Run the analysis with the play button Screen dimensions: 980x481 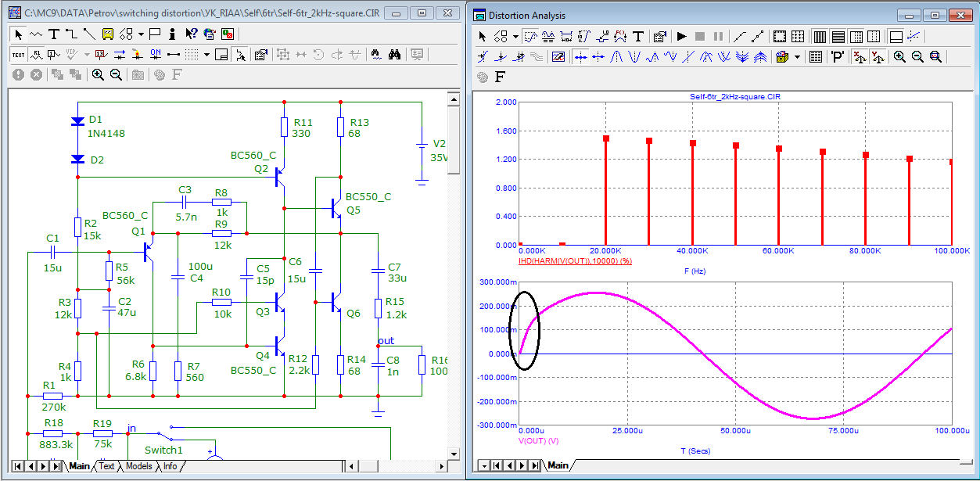click(x=681, y=36)
